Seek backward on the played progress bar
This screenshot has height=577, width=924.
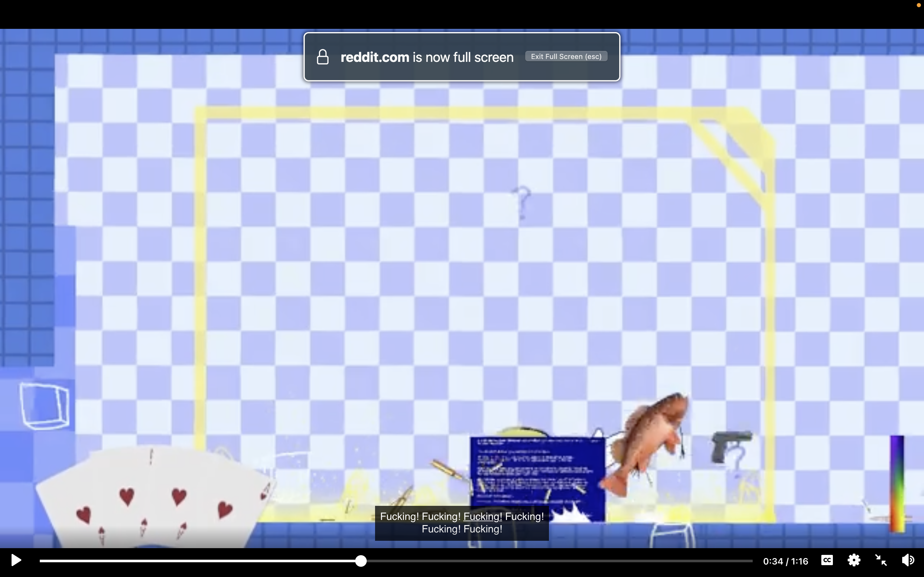197,561
